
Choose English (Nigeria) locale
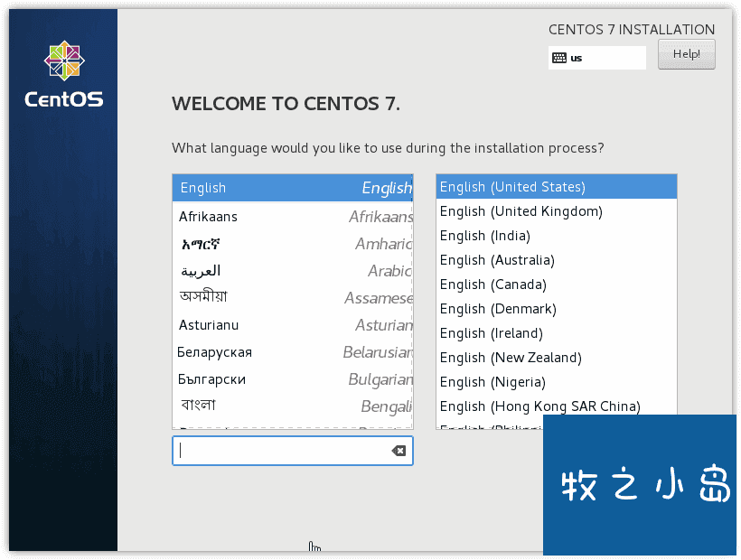(557, 382)
